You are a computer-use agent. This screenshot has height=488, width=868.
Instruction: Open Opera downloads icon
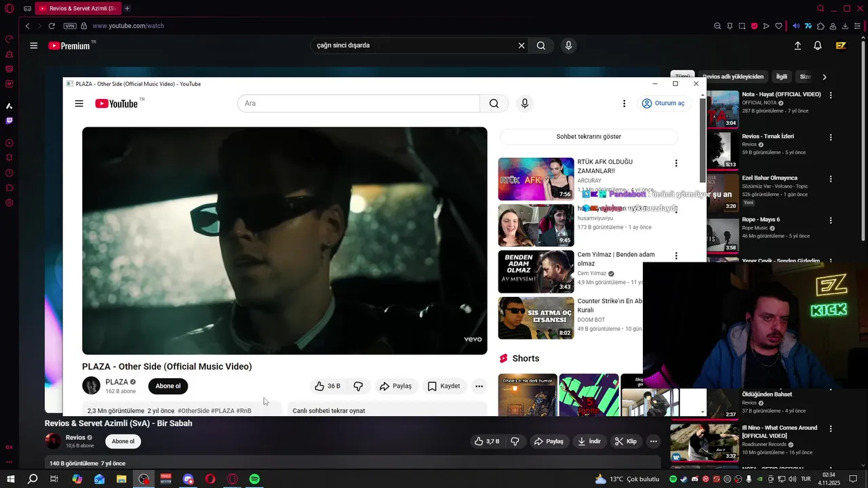coord(845,26)
